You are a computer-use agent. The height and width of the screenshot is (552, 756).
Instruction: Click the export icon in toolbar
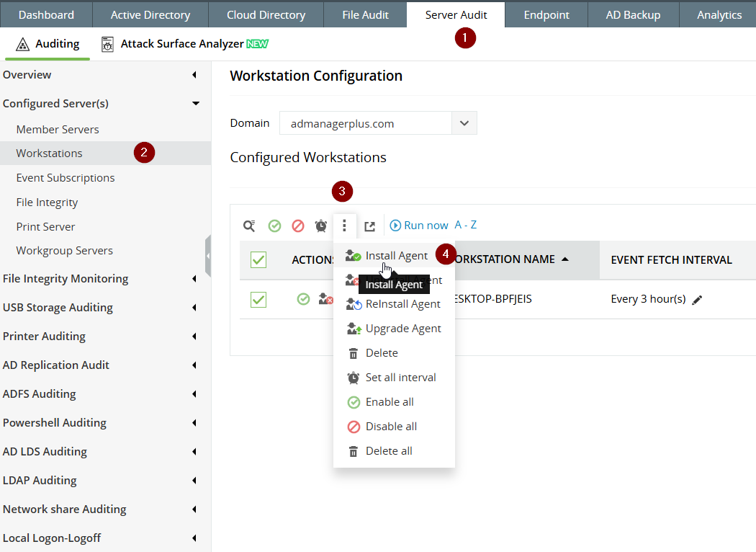369,226
